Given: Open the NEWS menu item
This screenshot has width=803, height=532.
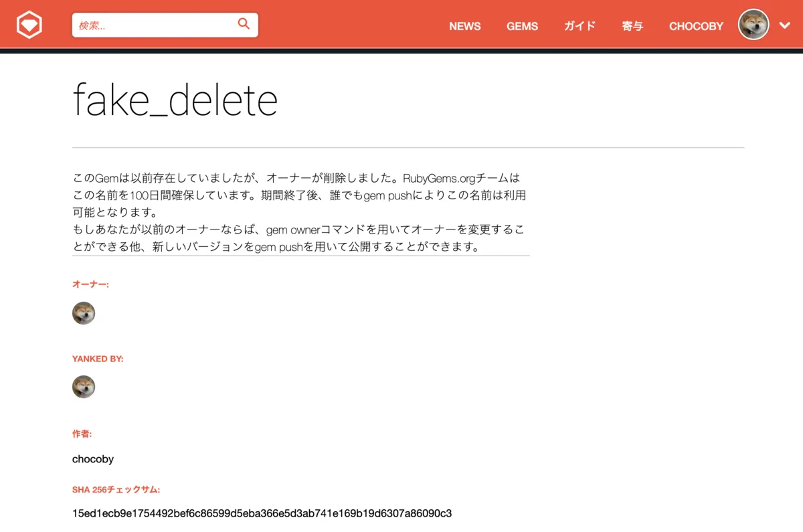Looking at the screenshot, I should coord(464,26).
